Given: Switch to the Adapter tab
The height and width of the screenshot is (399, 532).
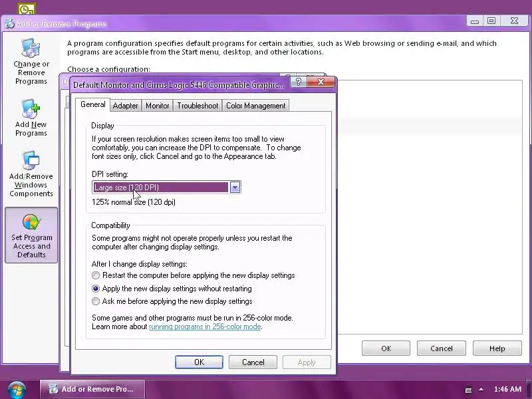Looking at the screenshot, I should tap(125, 106).
